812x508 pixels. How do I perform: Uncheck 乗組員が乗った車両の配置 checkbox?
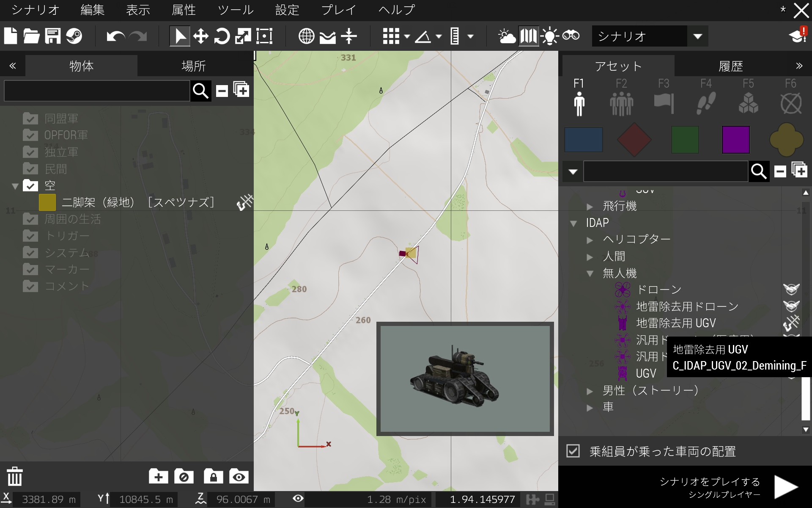[573, 451]
